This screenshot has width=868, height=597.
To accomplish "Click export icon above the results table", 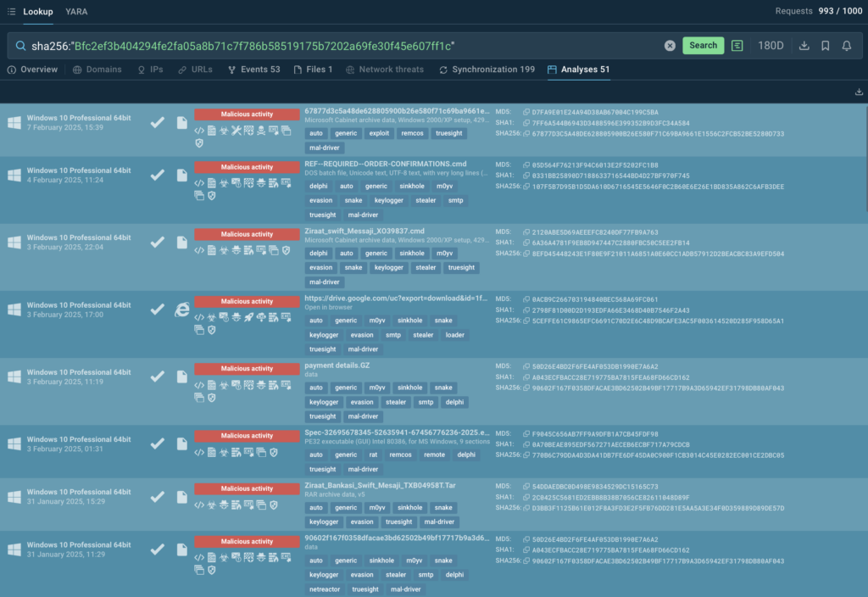I will point(859,92).
